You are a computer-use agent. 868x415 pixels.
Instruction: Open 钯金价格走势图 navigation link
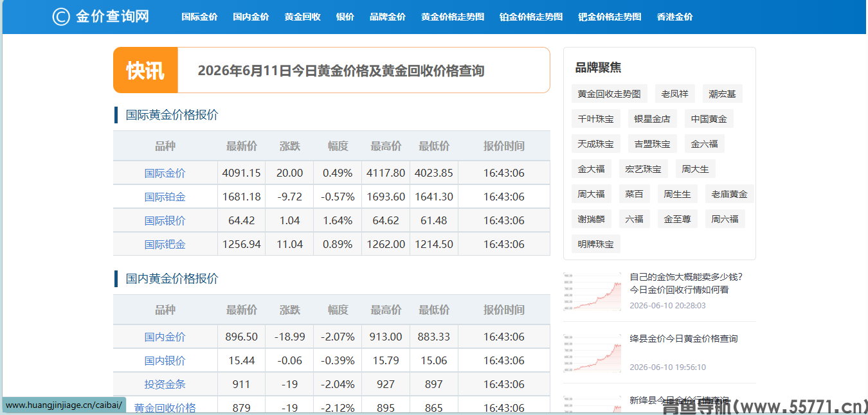point(610,17)
